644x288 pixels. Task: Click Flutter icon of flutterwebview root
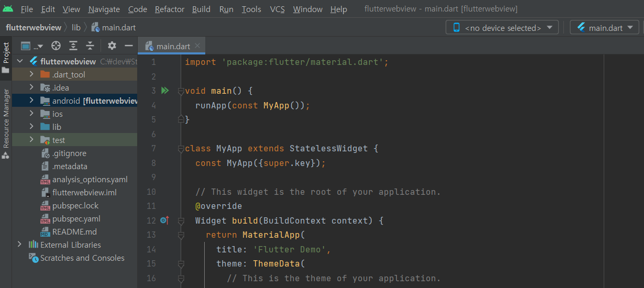point(34,61)
